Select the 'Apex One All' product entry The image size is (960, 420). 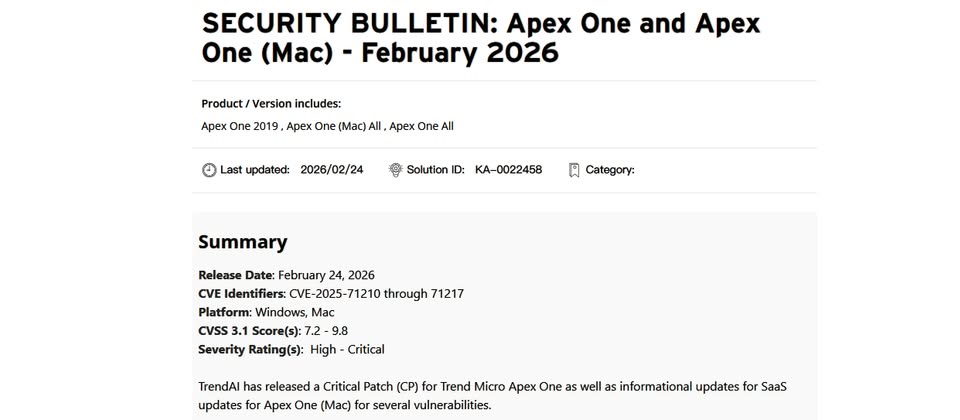[421, 126]
